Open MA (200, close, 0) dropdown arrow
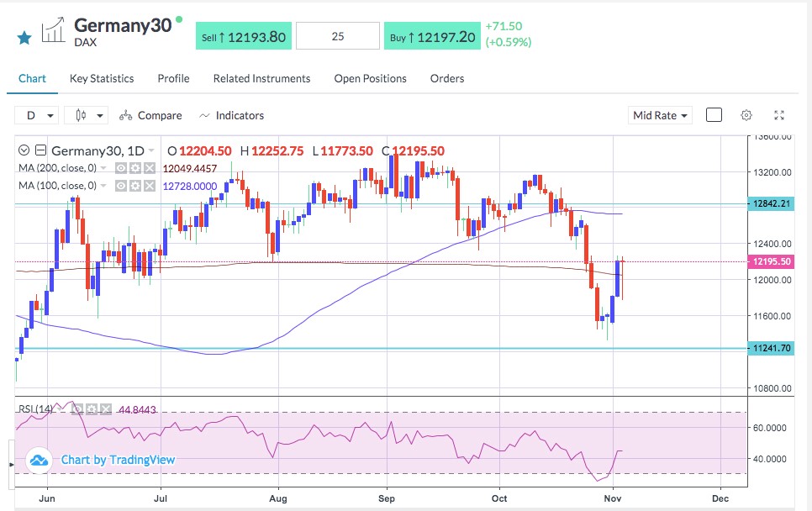This screenshot has height=511, width=812. tap(103, 168)
